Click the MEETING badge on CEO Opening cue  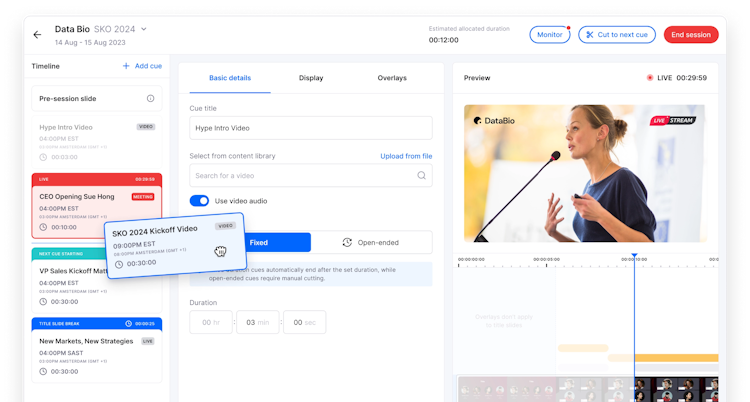pos(143,197)
